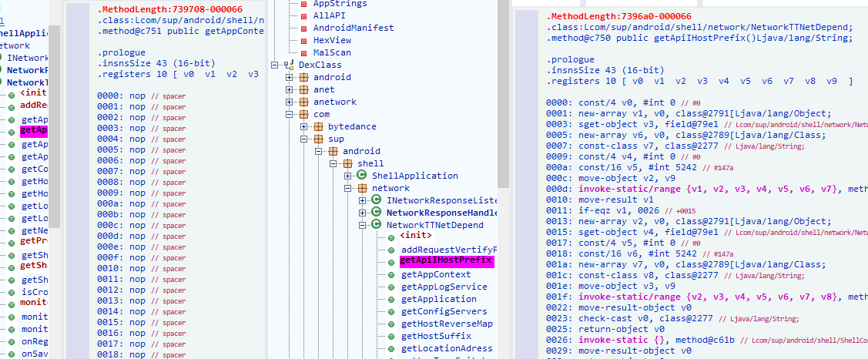Click the com package icon
868x359 pixels.
[303, 114]
